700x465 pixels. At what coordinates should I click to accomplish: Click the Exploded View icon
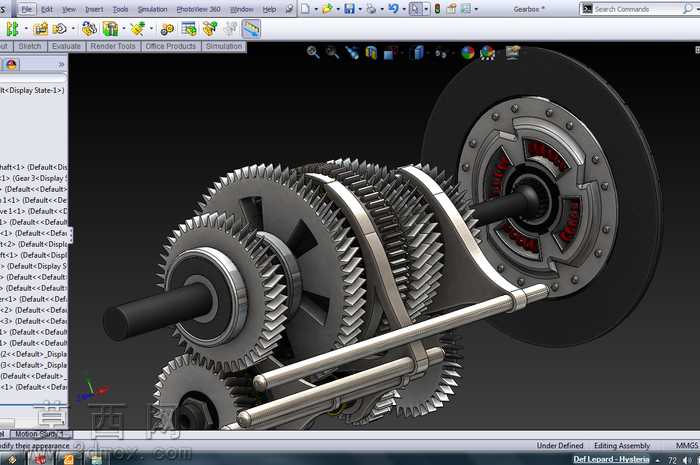210,29
